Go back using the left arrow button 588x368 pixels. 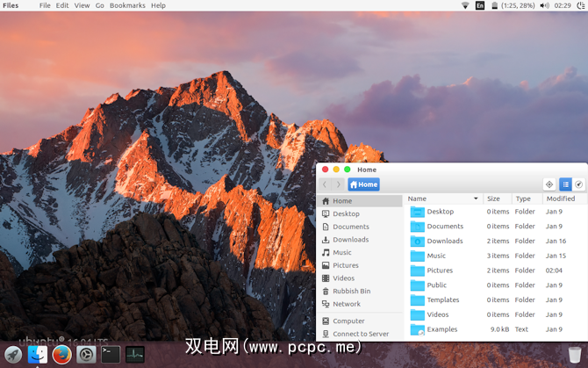[x=325, y=184]
